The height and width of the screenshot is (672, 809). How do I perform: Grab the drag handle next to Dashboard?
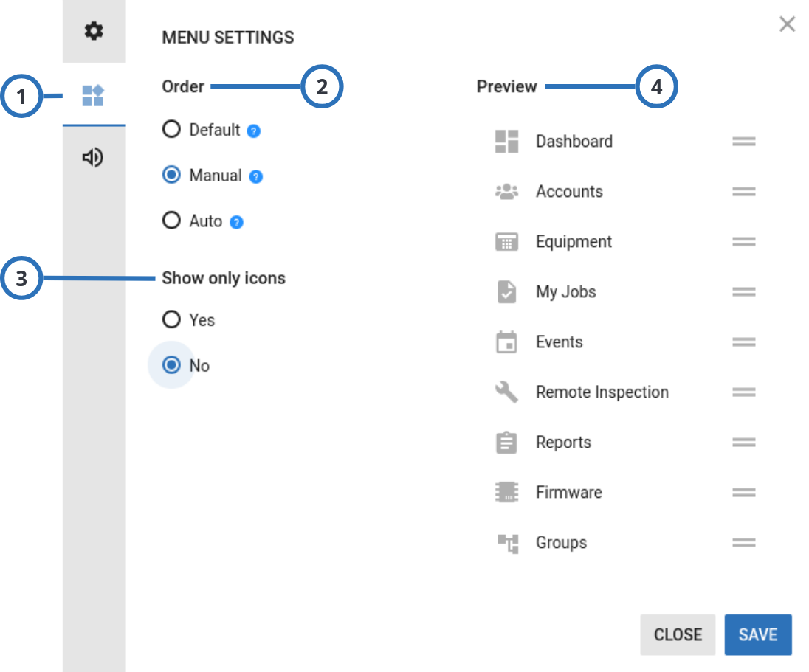(745, 141)
